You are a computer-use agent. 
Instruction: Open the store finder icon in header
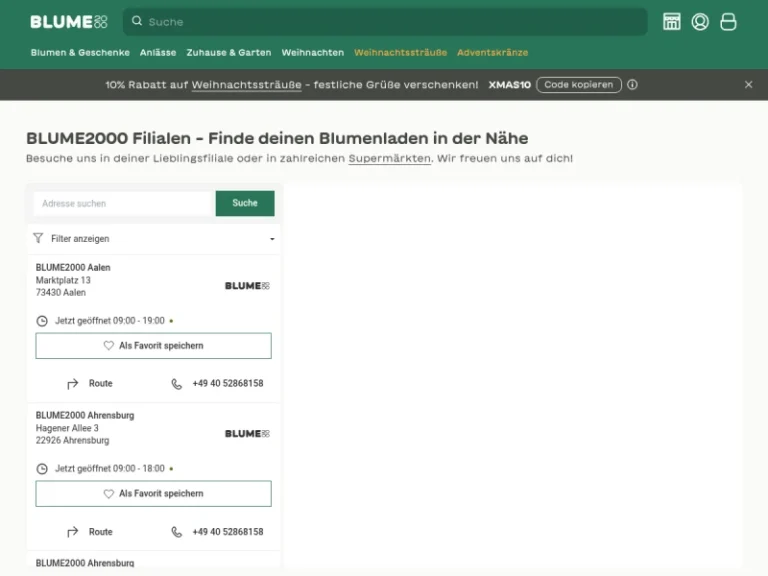[x=672, y=22]
